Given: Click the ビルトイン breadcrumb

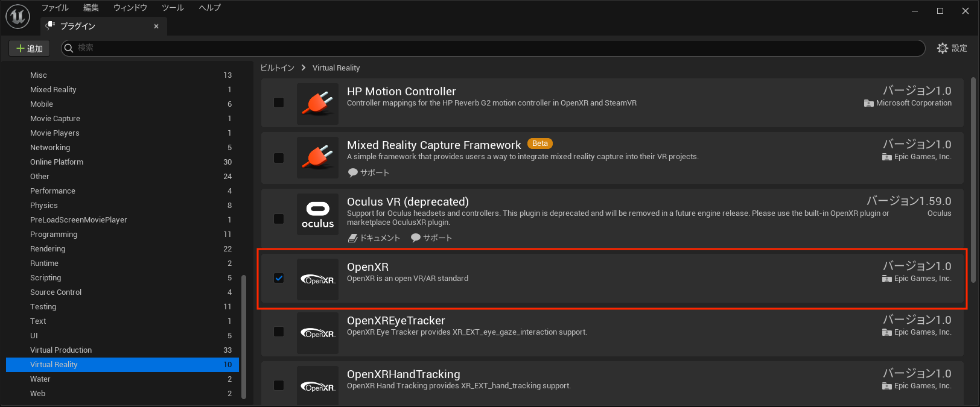Looking at the screenshot, I should tap(277, 68).
